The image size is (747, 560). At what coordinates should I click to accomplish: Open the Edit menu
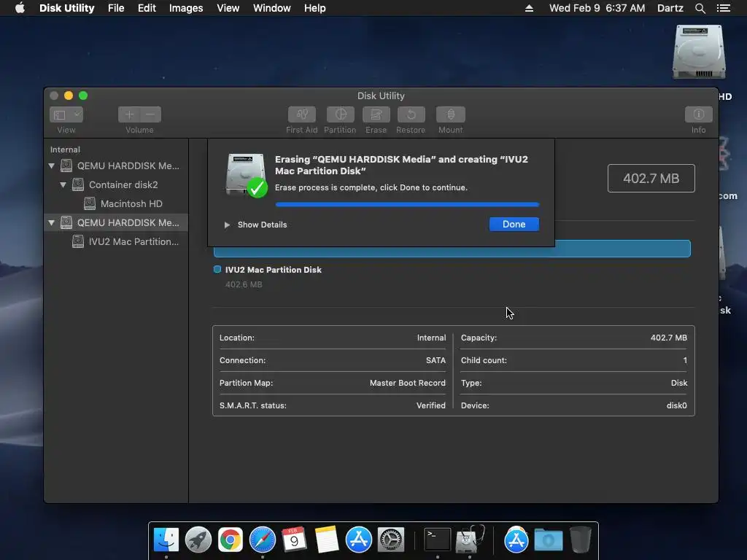(147, 8)
